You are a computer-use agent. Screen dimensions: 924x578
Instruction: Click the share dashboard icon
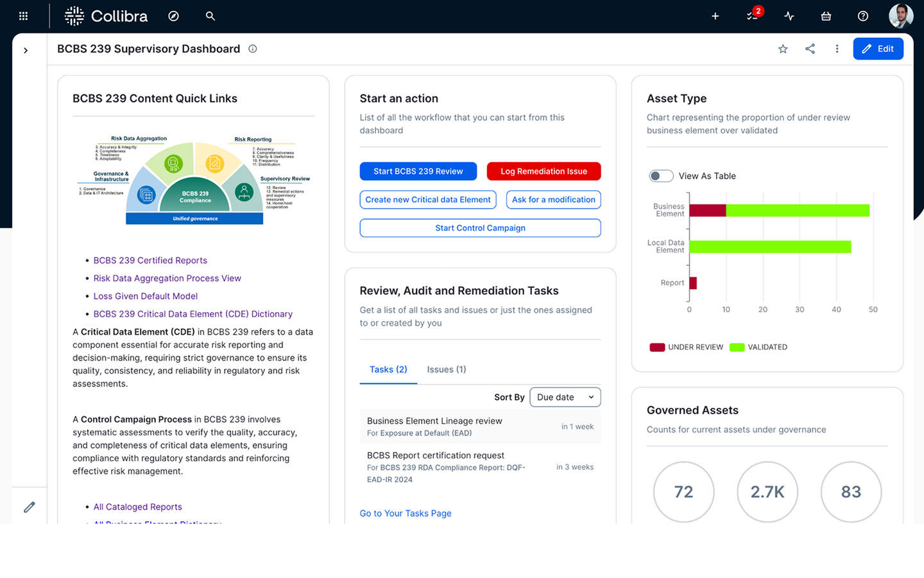tap(810, 49)
